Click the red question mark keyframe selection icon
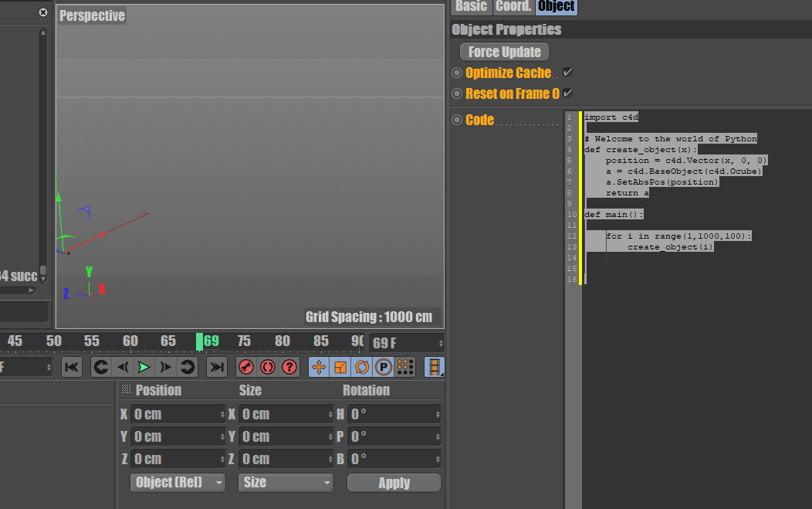 tap(289, 367)
